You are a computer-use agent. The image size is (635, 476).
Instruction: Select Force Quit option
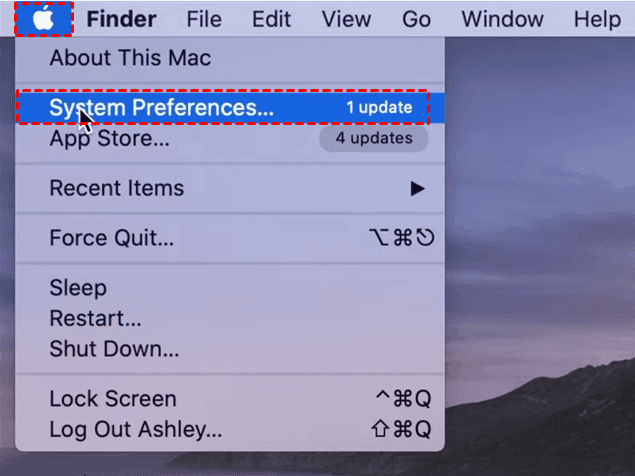pos(112,238)
